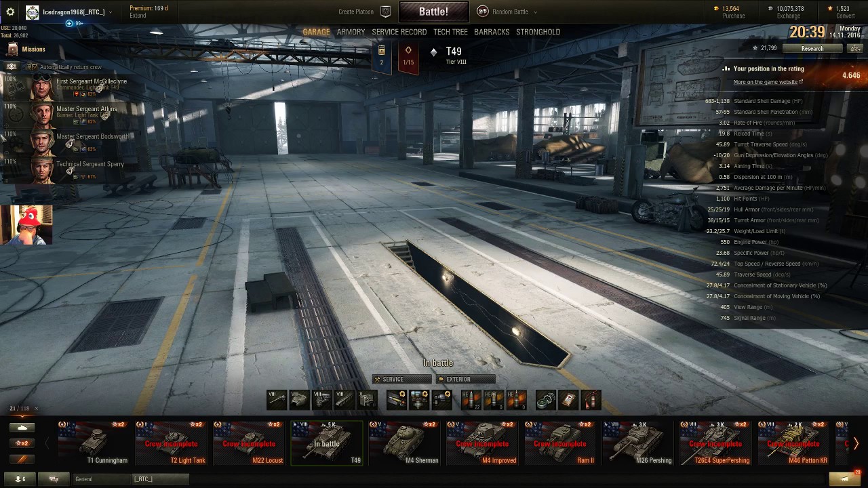Open crew operations icon above crew list
Screen dimensions: 868x488
[12, 66]
